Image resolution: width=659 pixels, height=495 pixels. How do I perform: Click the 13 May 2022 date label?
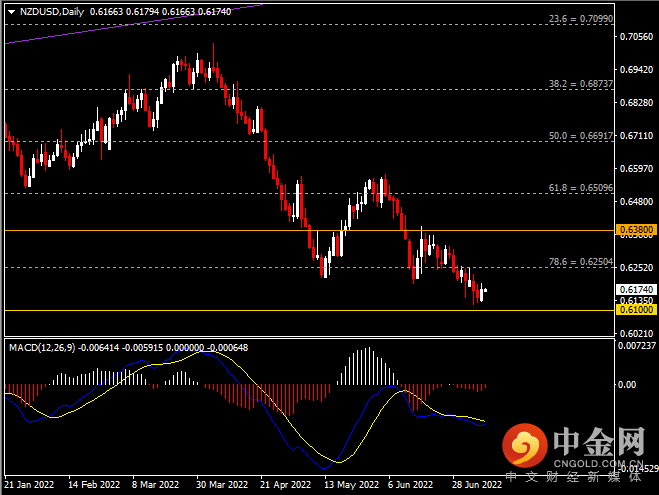coord(351,484)
